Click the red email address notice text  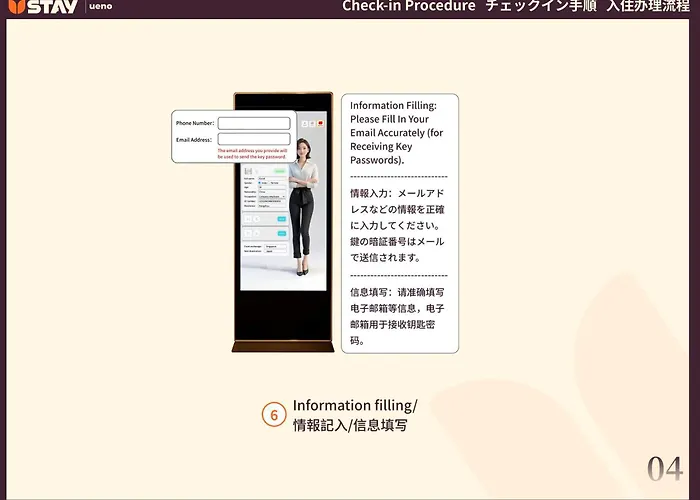(x=252, y=154)
